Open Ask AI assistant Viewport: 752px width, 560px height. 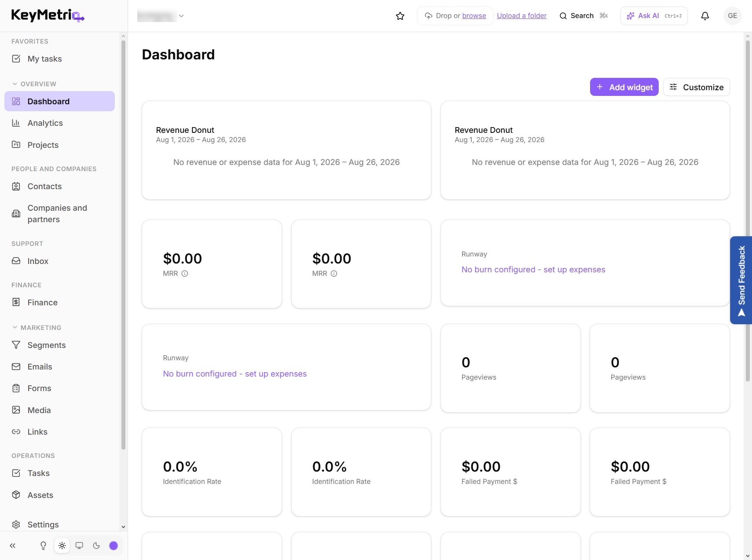pyautogui.click(x=654, y=16)
